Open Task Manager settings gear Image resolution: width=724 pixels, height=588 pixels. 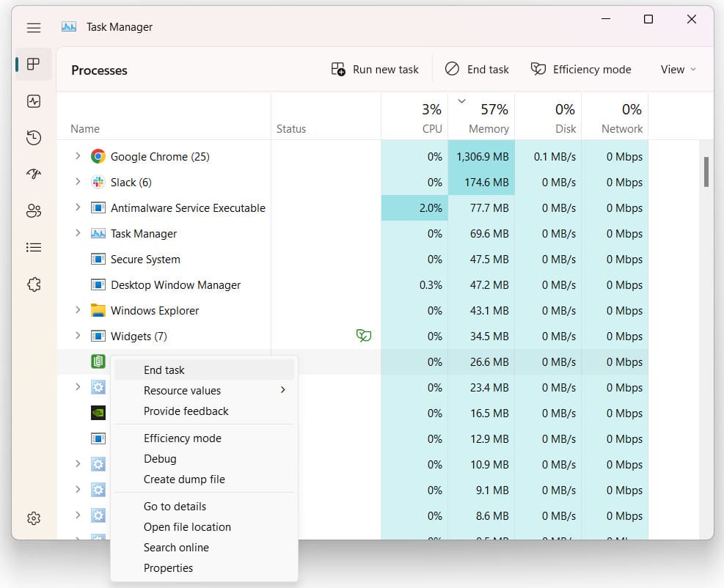click(x=33, y=518)
